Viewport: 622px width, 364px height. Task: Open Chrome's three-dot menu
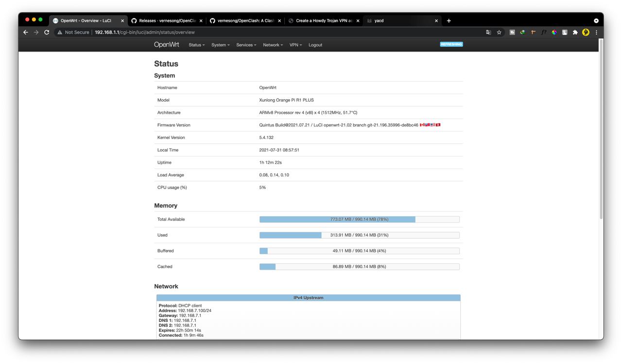pos(596,33)
